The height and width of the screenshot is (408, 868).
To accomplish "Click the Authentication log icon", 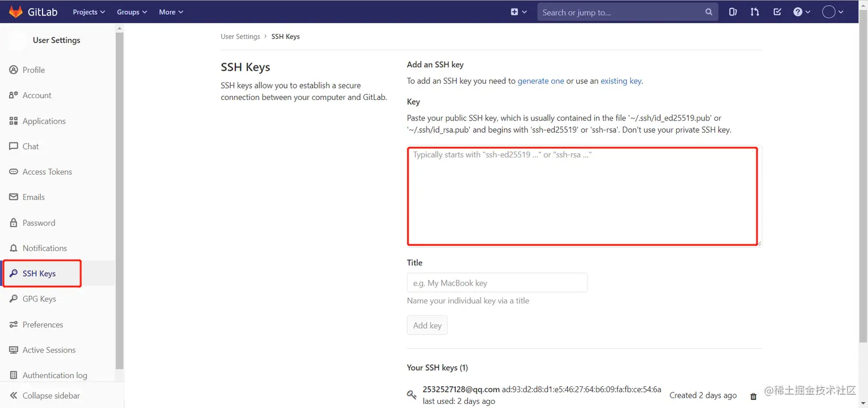I will tap(14, 375).
